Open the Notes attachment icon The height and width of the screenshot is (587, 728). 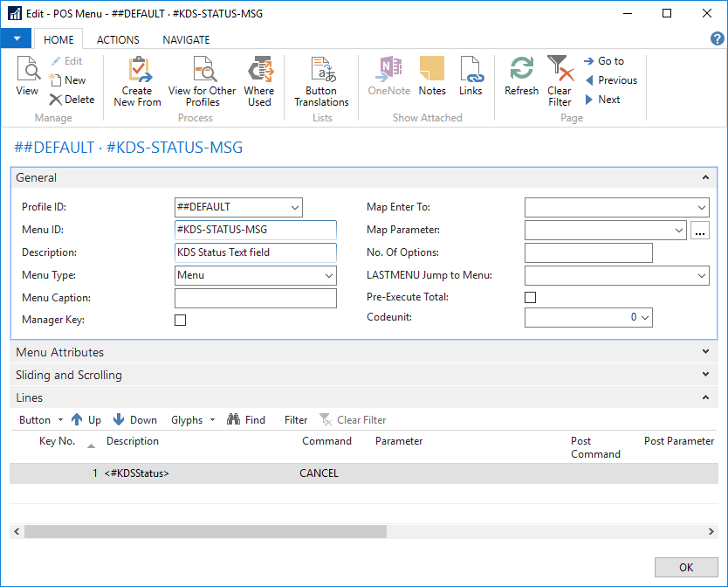point(432,71)
